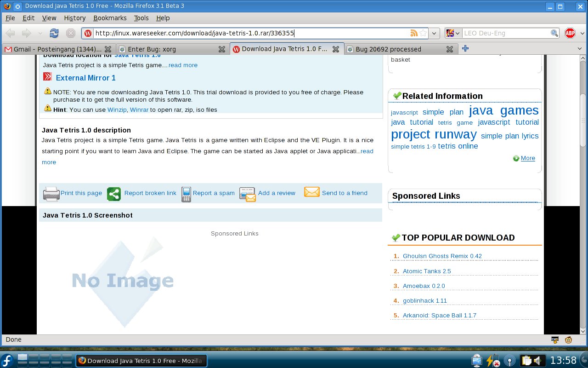Screen dimensions: 588x368
Task: Click the Fedora start menu icon
Action: (x=7, y=361)
